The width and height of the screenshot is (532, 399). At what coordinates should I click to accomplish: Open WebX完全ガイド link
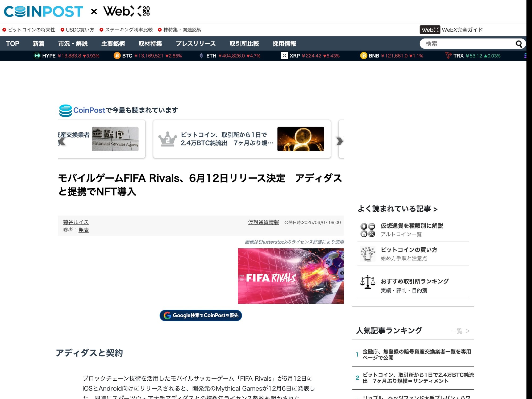tap(462, 30)
